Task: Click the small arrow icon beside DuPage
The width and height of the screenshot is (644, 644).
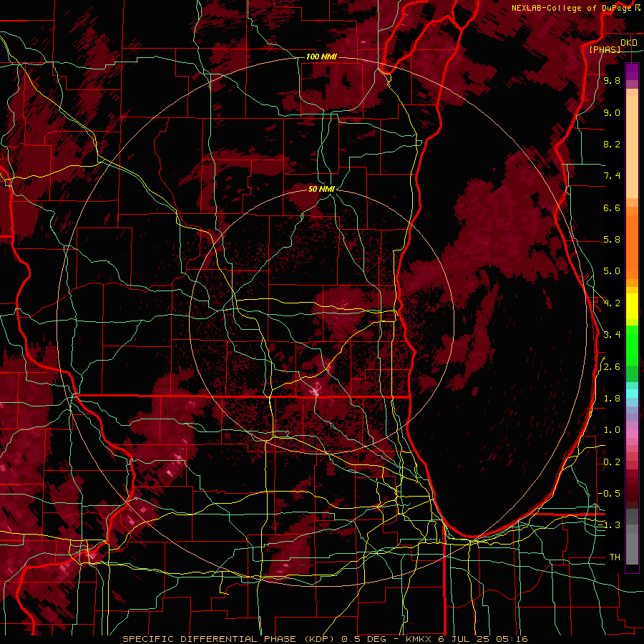Action: 638,7
